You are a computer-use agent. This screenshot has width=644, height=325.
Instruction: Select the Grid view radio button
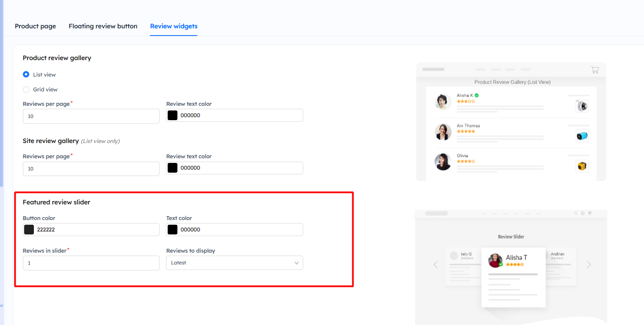tap(26, 89)
